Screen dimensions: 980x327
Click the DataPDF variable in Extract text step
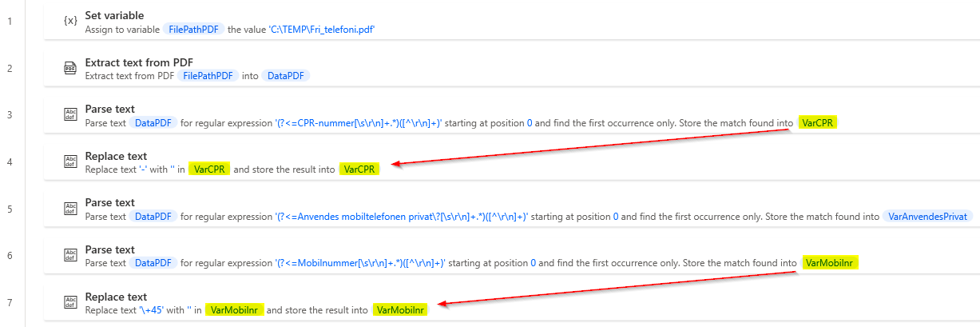(285, 76)
